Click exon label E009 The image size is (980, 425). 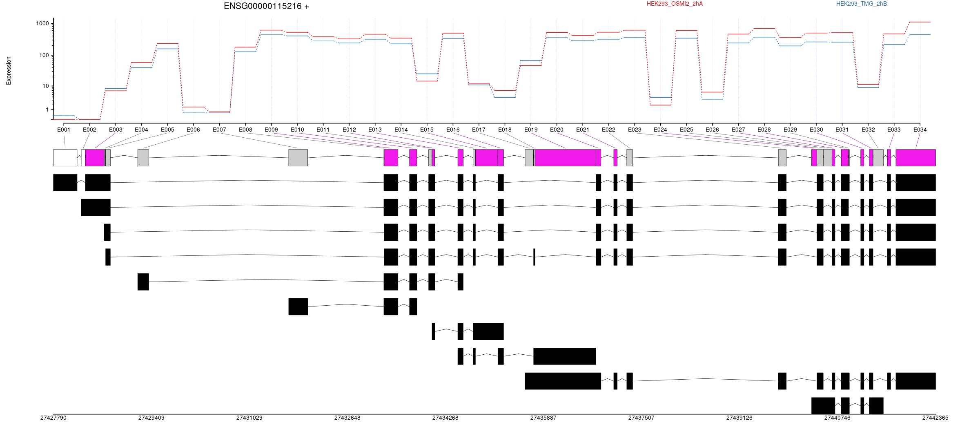(271, 130)
